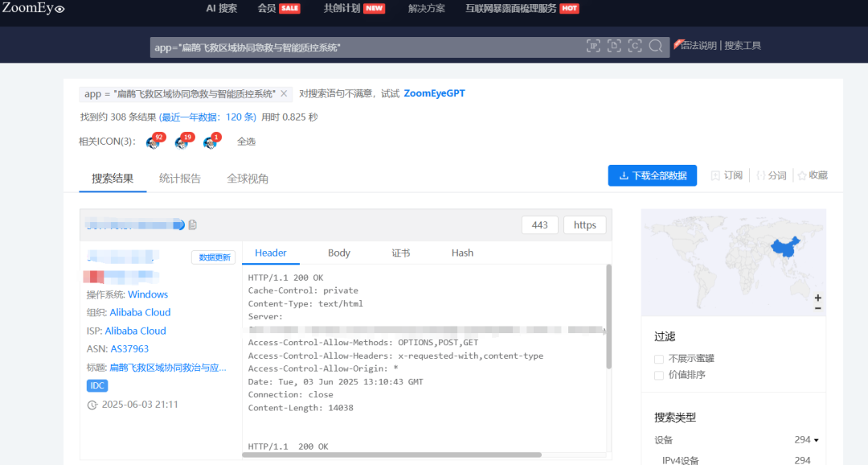868x465 pixels.
Task: Click the 订阅 subscribe icon button
Action: pos(727,175)
